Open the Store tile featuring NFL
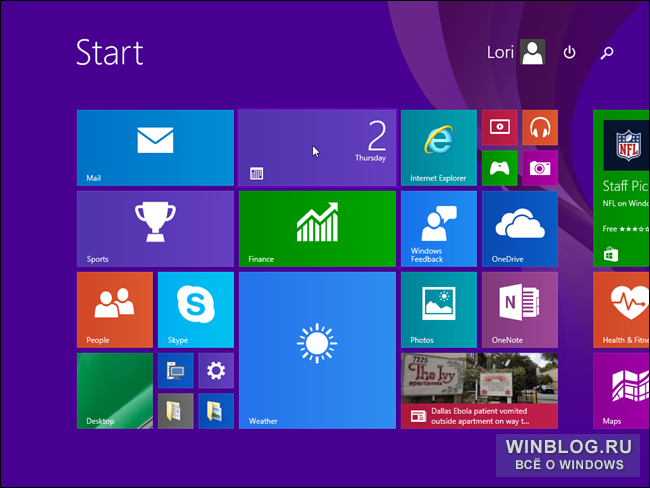This screenshot has width=650, height=488. pyautogui.click(x=621, y=188)
